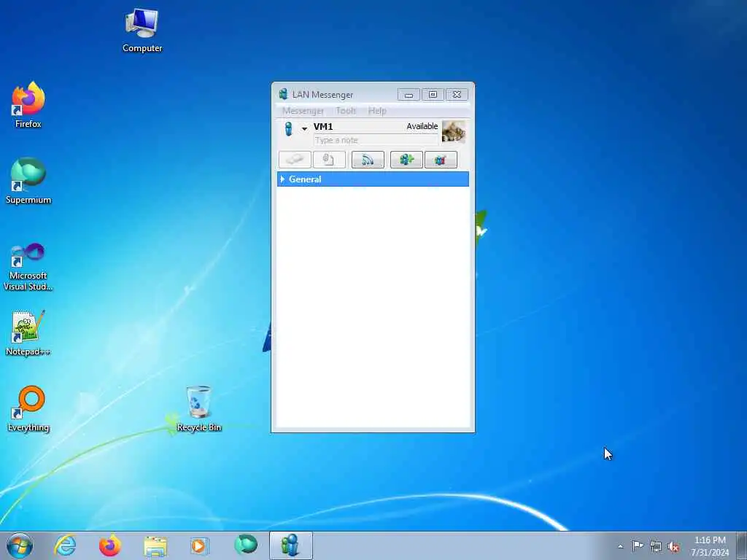Open the Messenger menu
The width and height of the screenshot is (747, 560).
(303, 111)
